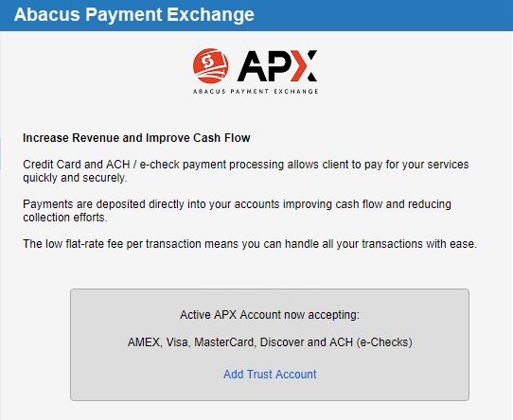Click the low flat-rate fee per transaction sentence

(x=250, y=244)
